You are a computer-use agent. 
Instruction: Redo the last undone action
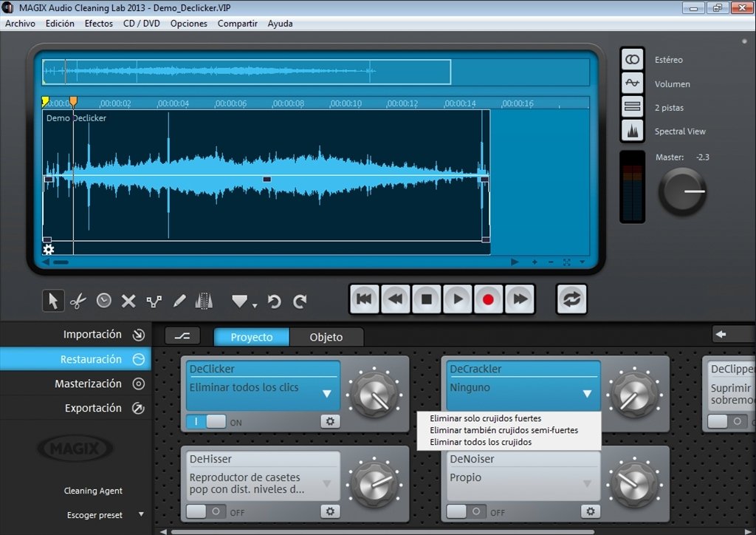click(300, 301)
